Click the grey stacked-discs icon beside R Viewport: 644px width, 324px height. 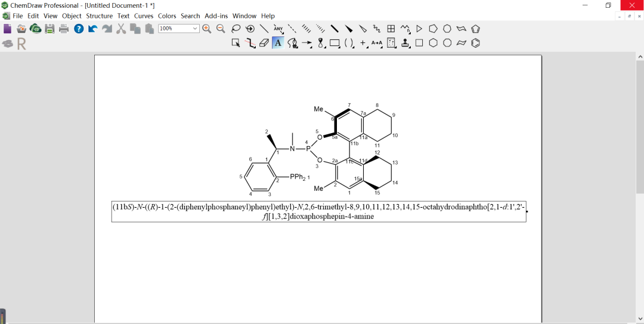point(7,44)
